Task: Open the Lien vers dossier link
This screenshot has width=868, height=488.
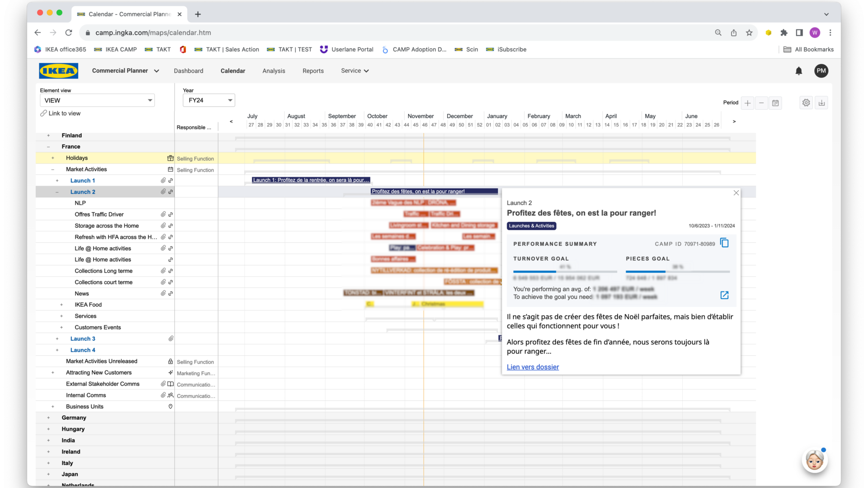Action: pos(533,367)
